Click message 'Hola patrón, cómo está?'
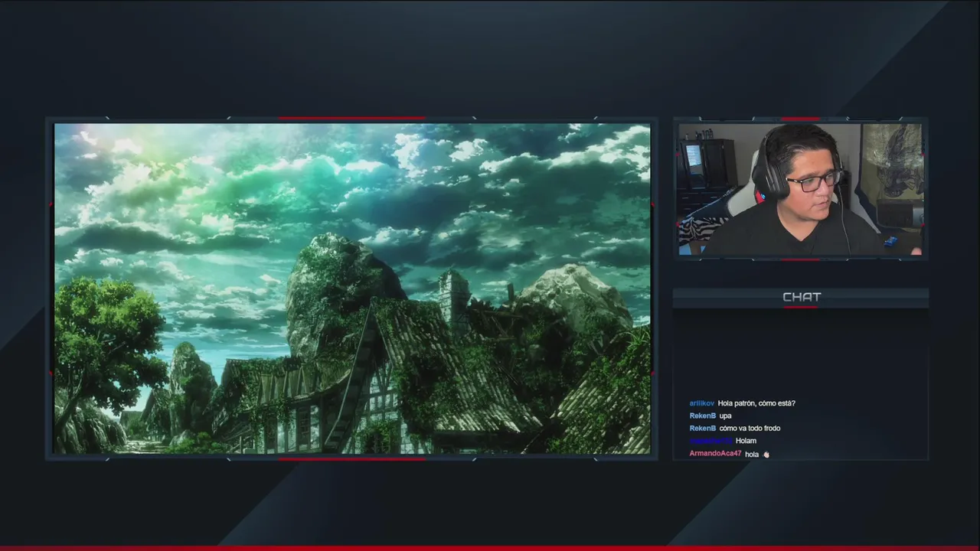Screen dimensions: 980x551 coord(756,403)
